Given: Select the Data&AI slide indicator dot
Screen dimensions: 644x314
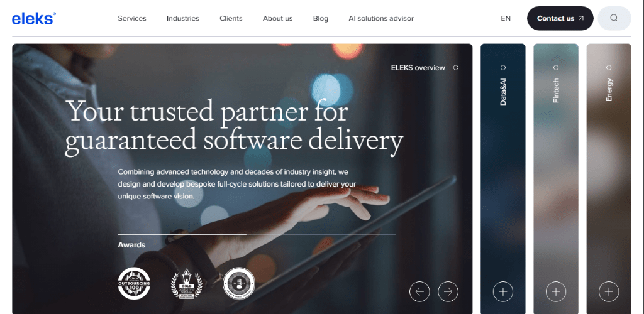Looking at the screenshot, I should 503,68.
